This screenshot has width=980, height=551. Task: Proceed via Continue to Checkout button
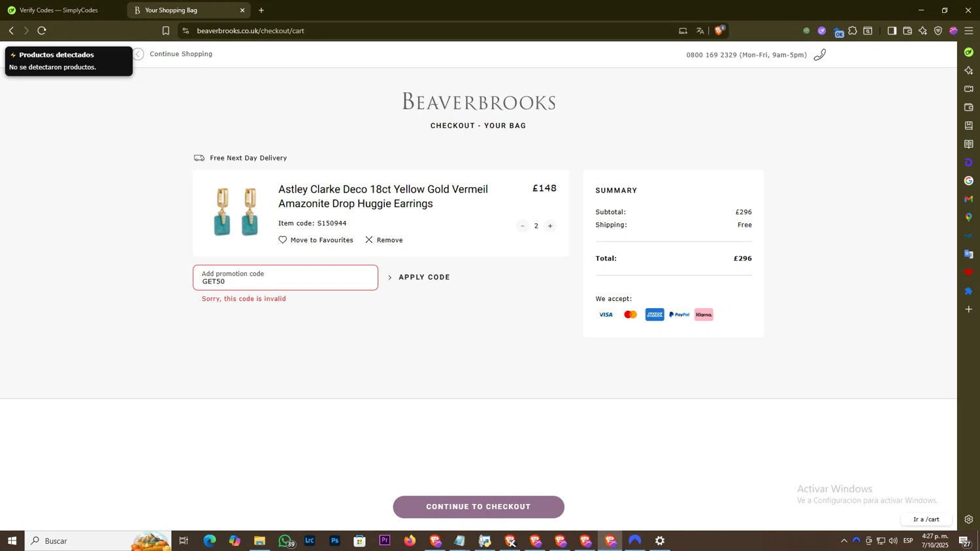(478, 507)
